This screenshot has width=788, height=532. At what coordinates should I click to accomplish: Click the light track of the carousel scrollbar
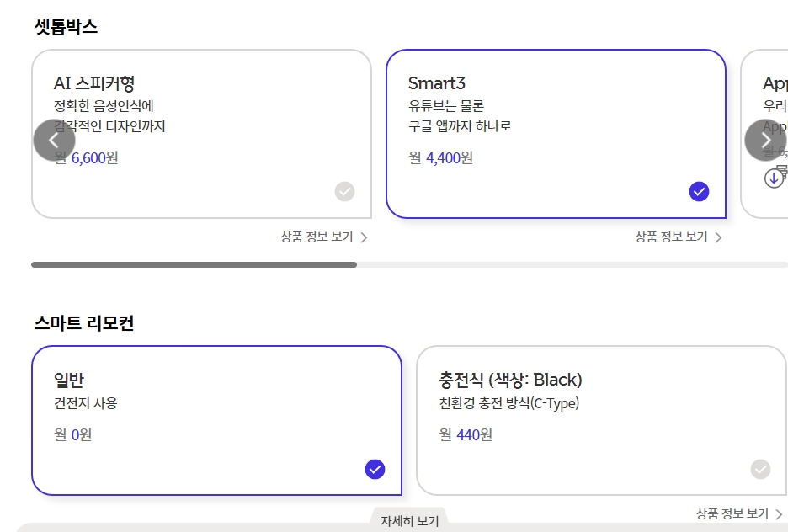(572, 264)
